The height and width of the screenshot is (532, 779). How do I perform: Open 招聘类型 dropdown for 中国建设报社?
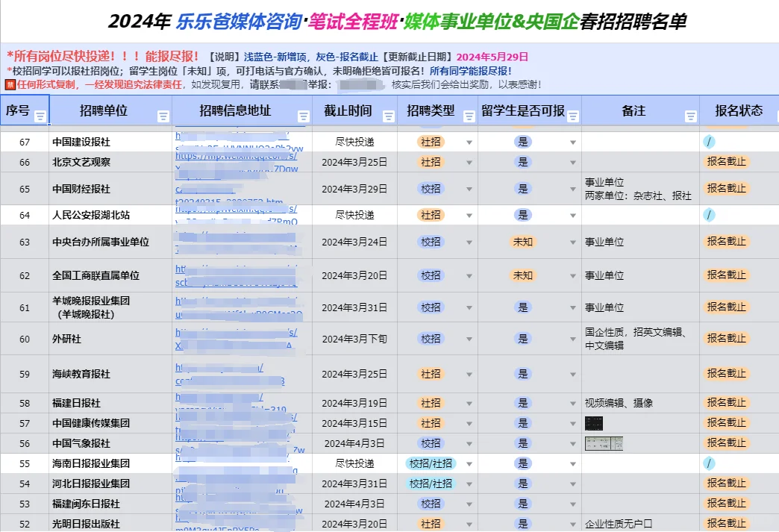469,143
